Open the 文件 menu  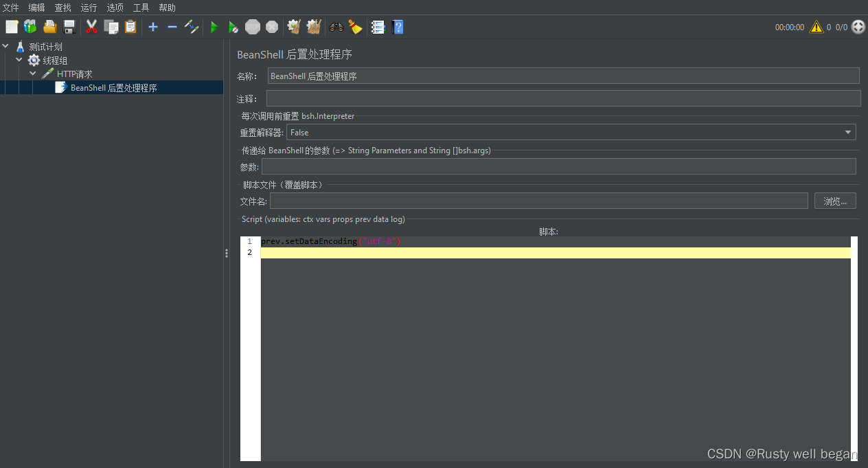11,8
